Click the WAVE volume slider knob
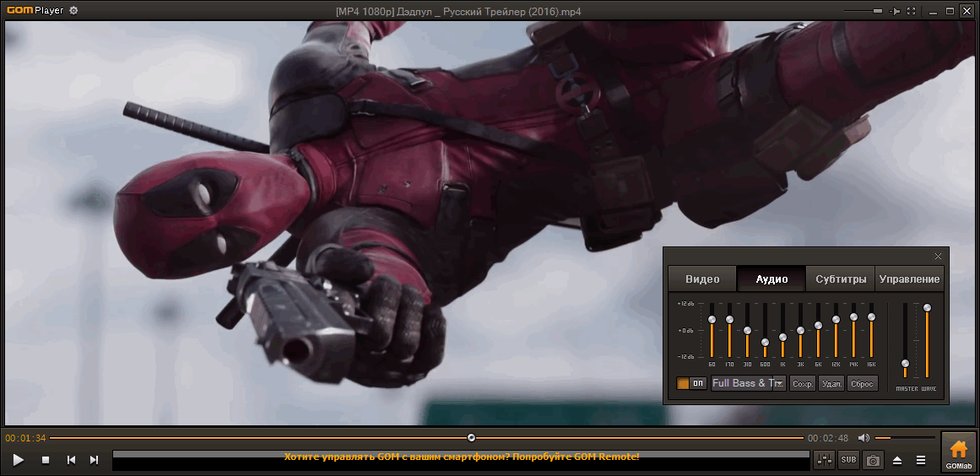Screen dimensions: 980x476 coord(927,307)
